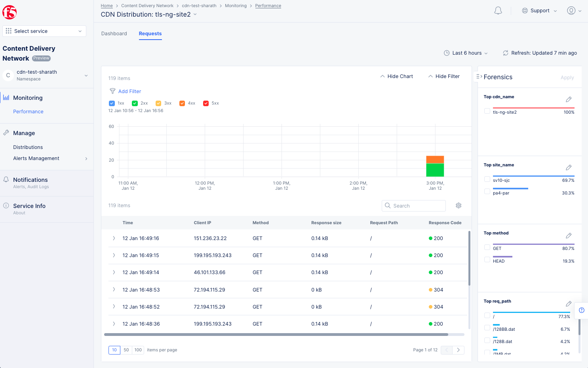
Task: Open the notifications bell icon
Action: (x=498, y=10)
